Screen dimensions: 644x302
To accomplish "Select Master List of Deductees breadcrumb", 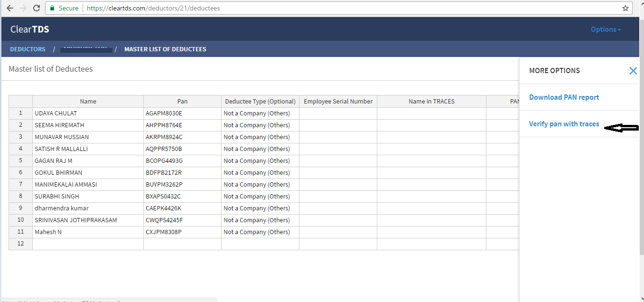I will coord(165,49).
